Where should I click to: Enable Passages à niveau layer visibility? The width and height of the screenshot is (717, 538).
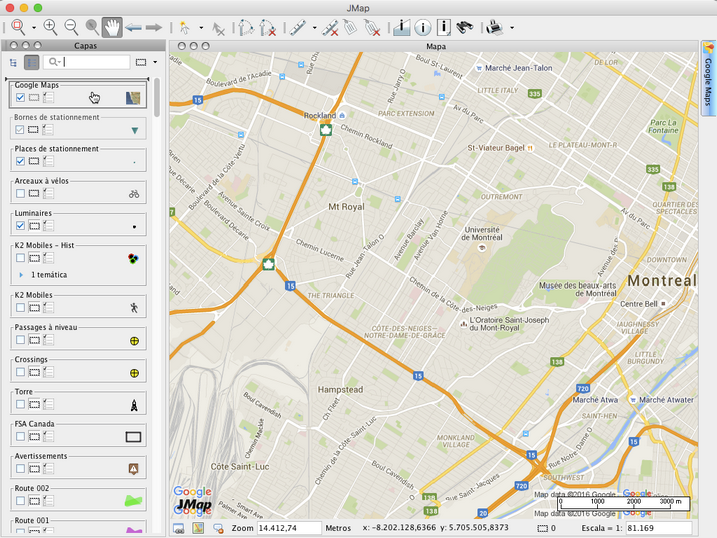20,340
